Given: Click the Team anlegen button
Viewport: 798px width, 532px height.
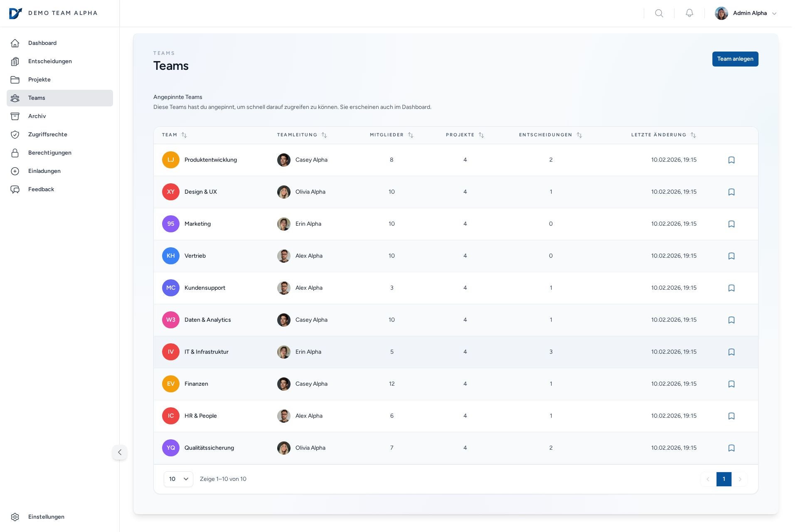Looking at the screenshot, I should click(735, 59).
